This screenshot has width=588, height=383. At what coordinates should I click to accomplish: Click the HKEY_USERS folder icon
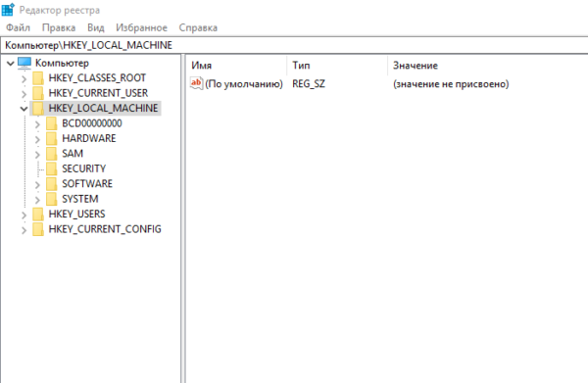click(38, 214)
